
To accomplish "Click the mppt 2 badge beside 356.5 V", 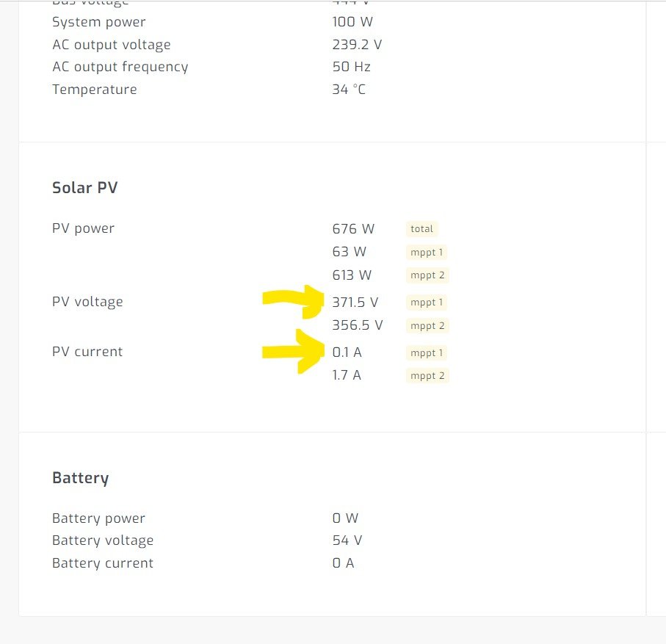I will coord(427,325).
